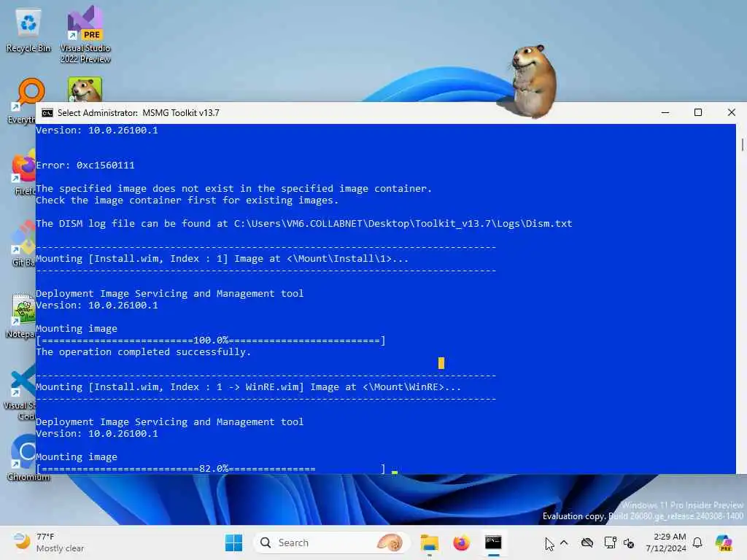Click the MSMG Toolkit v13.7 title text

point(181,113)
